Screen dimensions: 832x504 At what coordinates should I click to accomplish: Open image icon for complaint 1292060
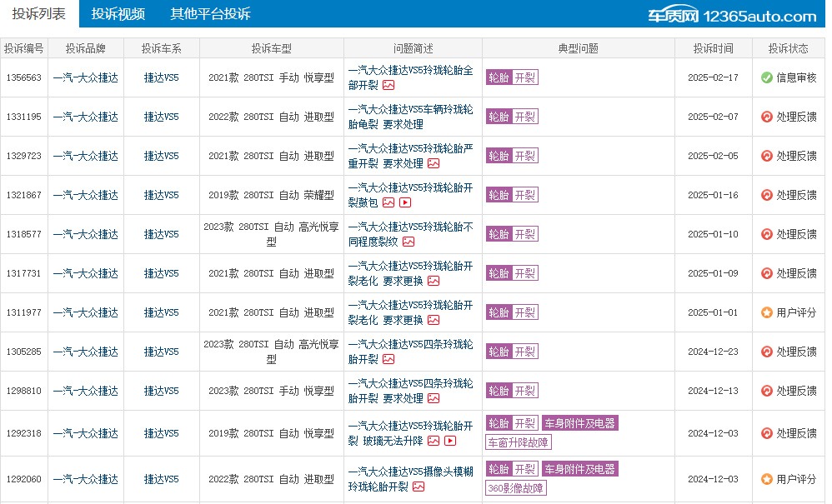[419, 486]
